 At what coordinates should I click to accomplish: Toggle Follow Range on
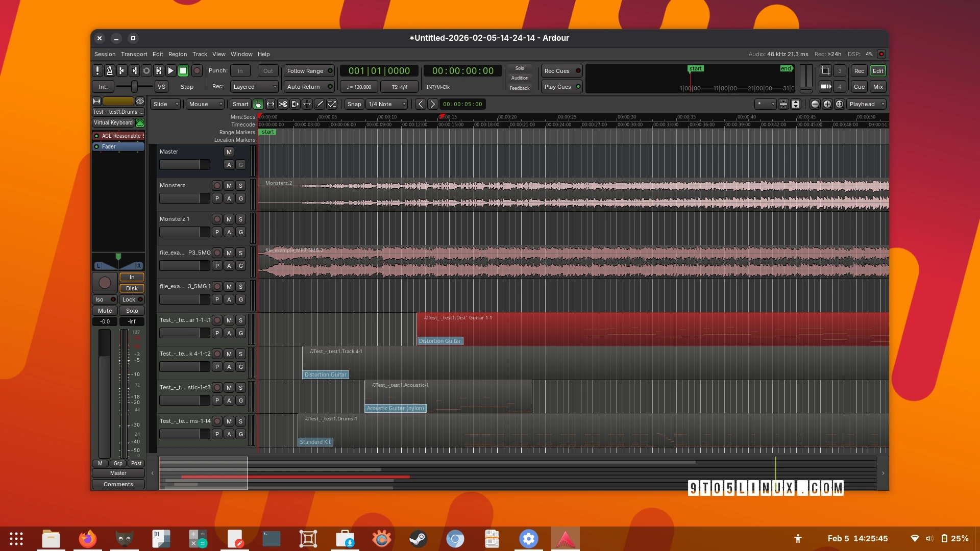click(309, 71)
